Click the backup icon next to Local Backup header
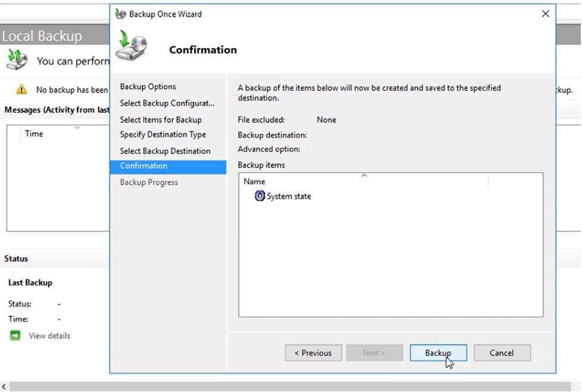Viewport: 582px width, 392px height. 18,61
